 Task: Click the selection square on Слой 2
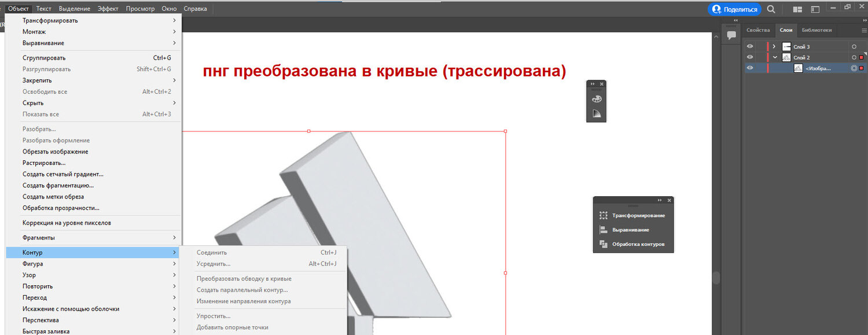coord(861,57)
